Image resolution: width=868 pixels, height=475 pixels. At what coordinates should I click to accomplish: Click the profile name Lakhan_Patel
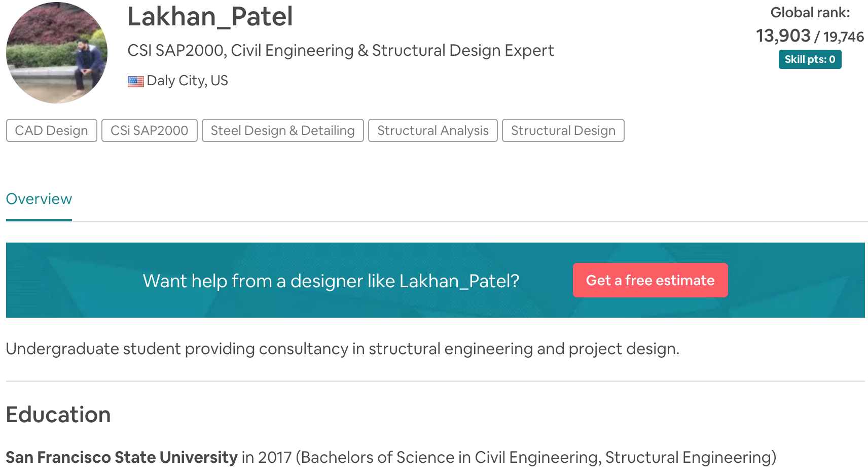point(210,17)
